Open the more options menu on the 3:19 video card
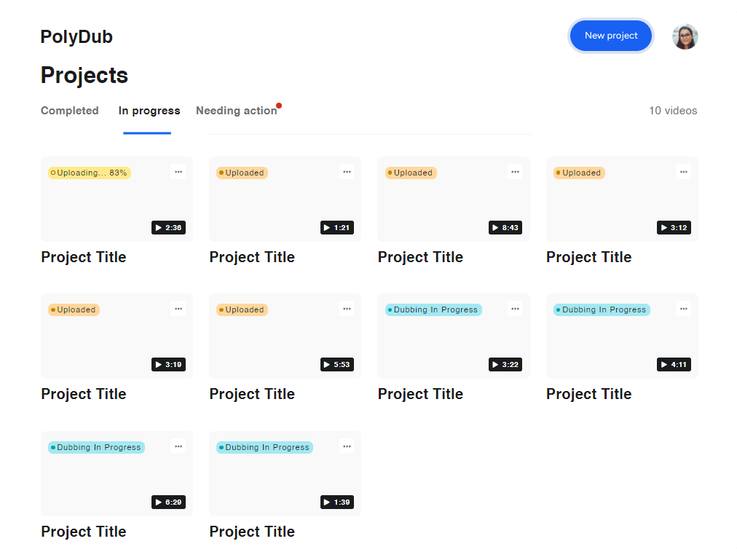Viewport: 737px width, 560px height. [x=178, y=309]
